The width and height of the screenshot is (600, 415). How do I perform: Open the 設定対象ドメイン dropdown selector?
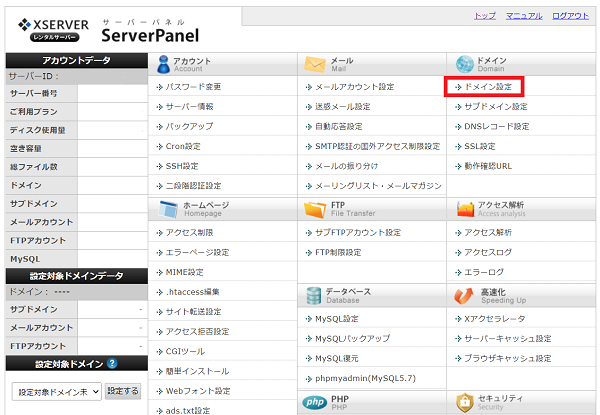pos(57,391)
